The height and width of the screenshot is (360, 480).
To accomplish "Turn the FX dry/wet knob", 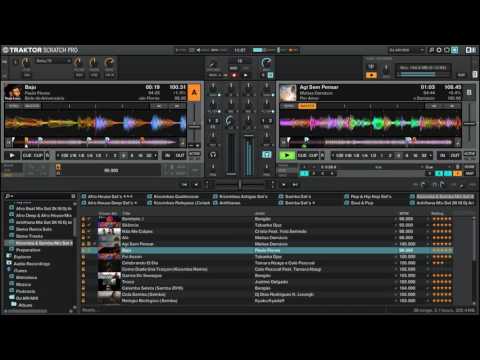I will click(26, 62).
